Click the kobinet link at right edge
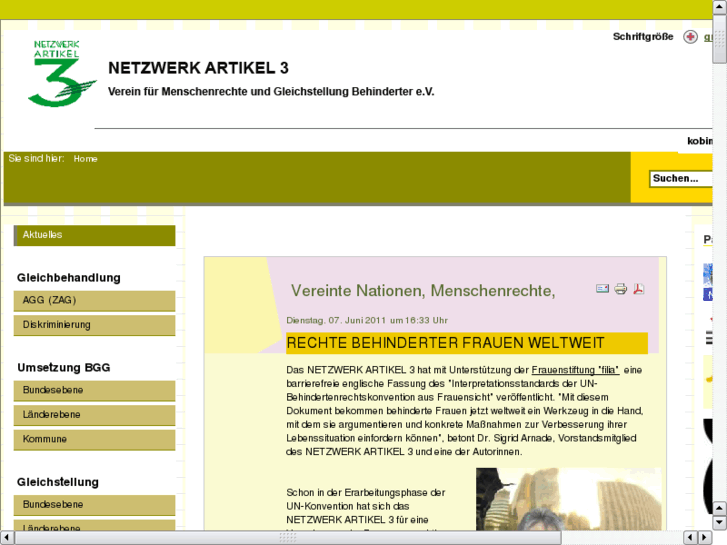Viewport: 727px width, 545px height. (x=700, y=141)
